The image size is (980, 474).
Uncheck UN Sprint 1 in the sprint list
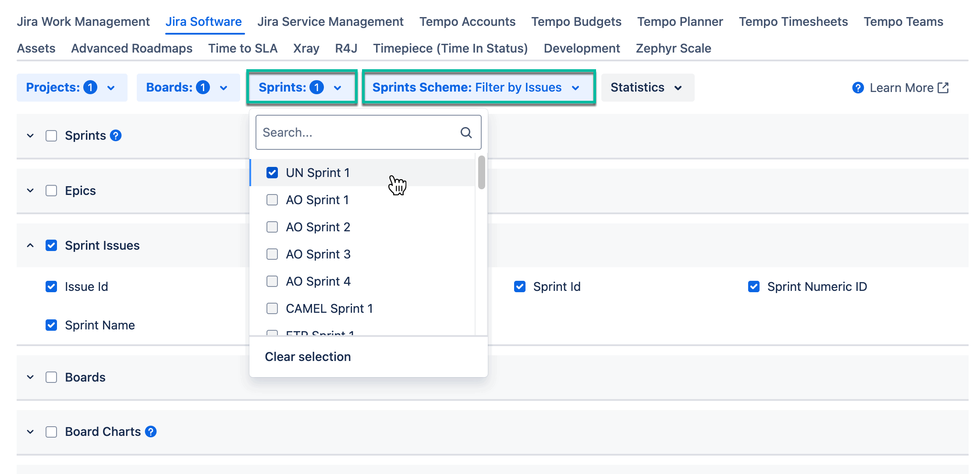[272, 173]
